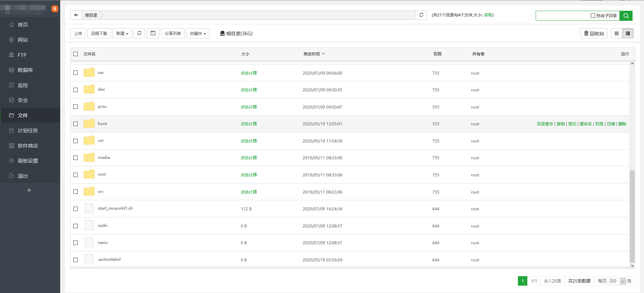
Task: Add new sidebar item with plus icon
Action: tap(29, 190)
